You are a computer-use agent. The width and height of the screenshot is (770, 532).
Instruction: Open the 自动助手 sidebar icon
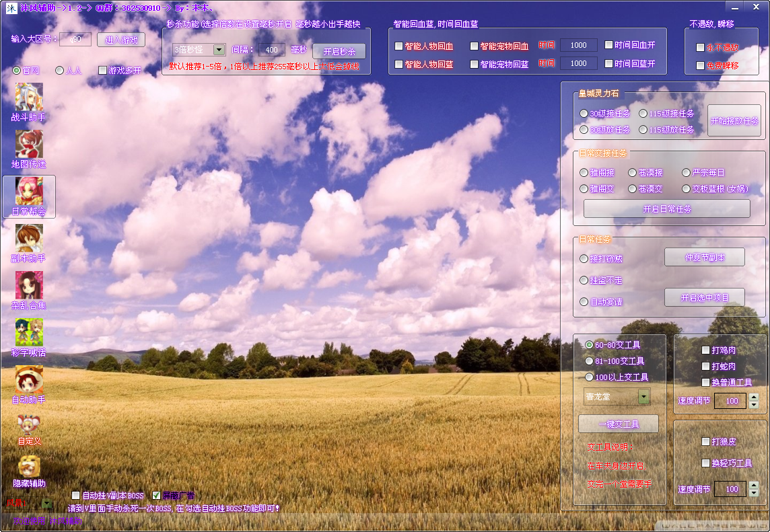(29, 380)
